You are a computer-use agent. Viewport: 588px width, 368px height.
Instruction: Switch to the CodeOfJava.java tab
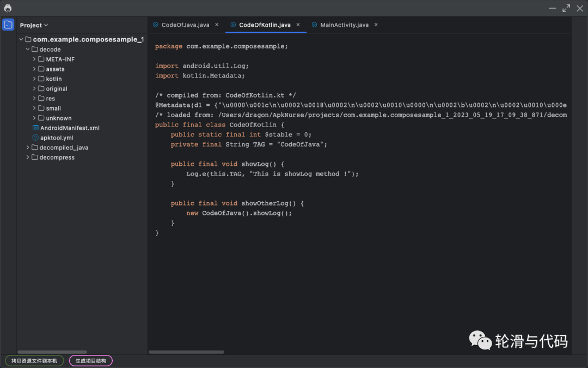point(185,25)
